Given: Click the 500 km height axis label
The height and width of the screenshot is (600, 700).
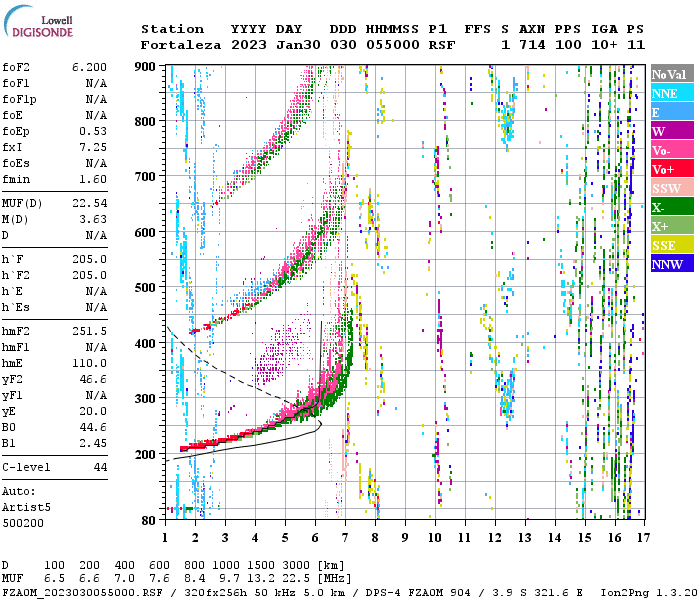Looking at the screenshot, I should 145,288.
